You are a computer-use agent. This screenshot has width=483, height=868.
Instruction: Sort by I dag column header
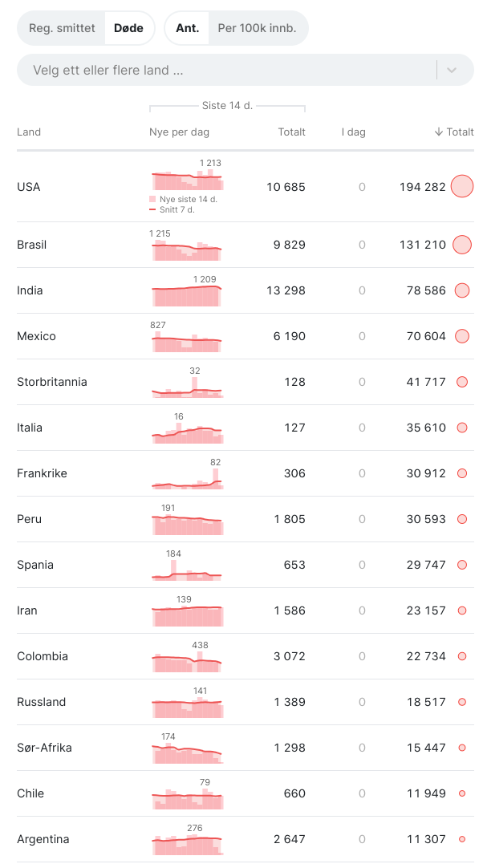tap(353, 132)
